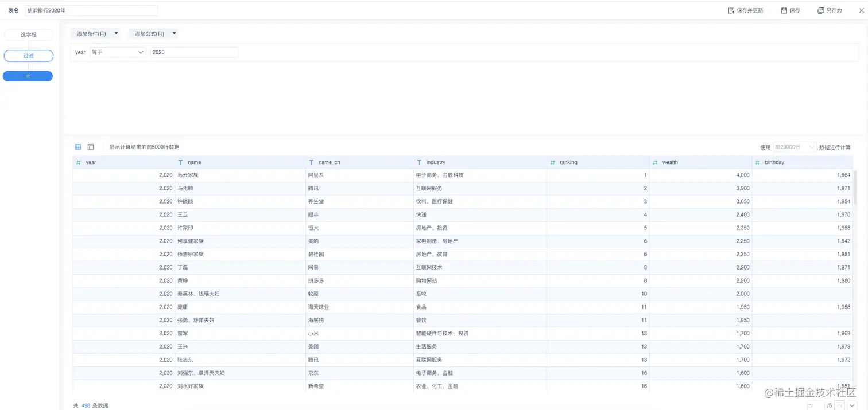Click the birthday column header
This screenshot has width=868, height=410.
803,162
